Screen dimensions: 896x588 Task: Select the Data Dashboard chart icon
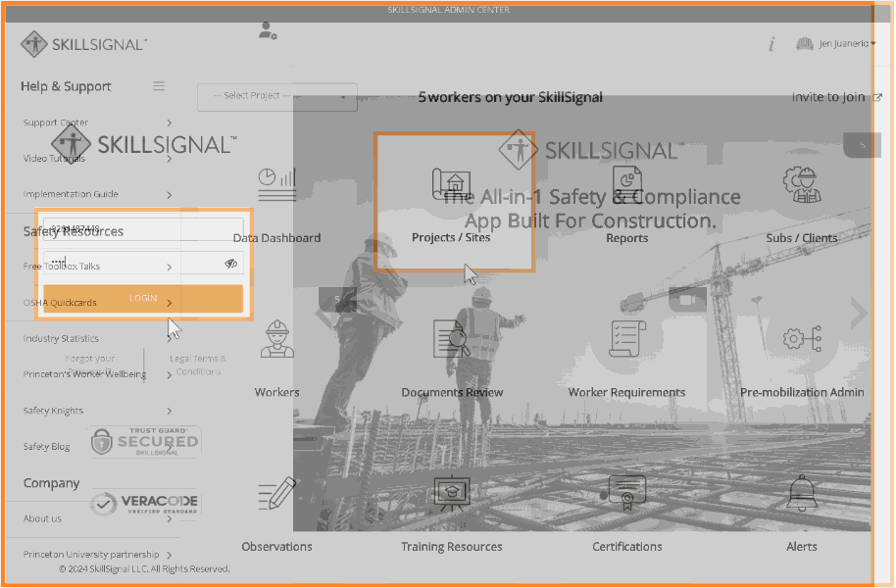276,184
